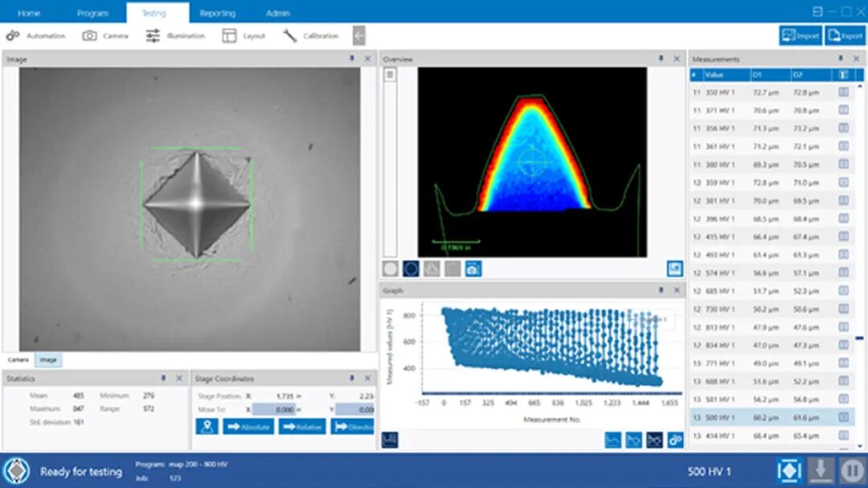Screen dimensions: 868x488
Task: Pin the Overview panel
Action: 661,58
